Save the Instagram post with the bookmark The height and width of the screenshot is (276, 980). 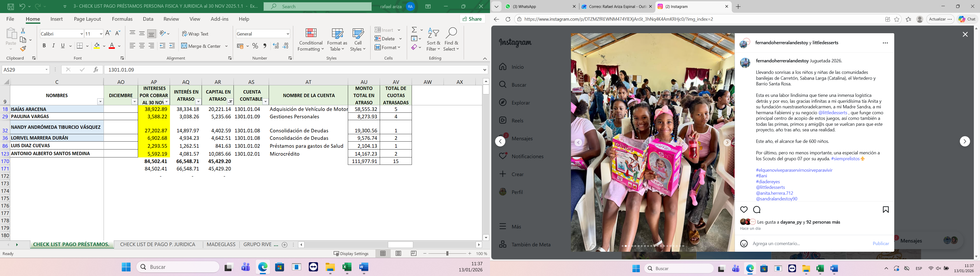[886, 210]
